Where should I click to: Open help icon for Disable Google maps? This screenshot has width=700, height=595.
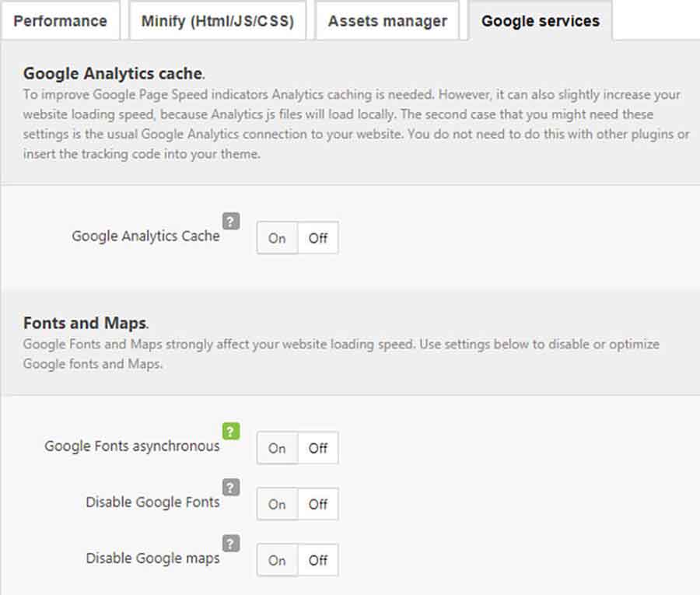231,543
